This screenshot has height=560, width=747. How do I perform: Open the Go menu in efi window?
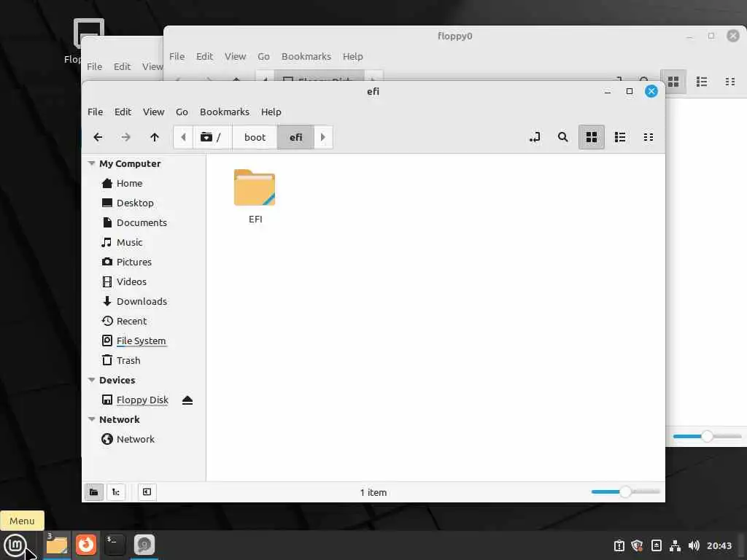pyautogui.click(x=182, y=112)
